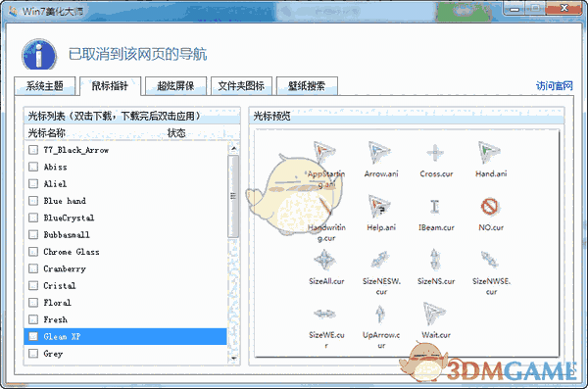
Task: Select the Cristal cursor theme row
Action: pyautogui.click(x=125, y=285)
